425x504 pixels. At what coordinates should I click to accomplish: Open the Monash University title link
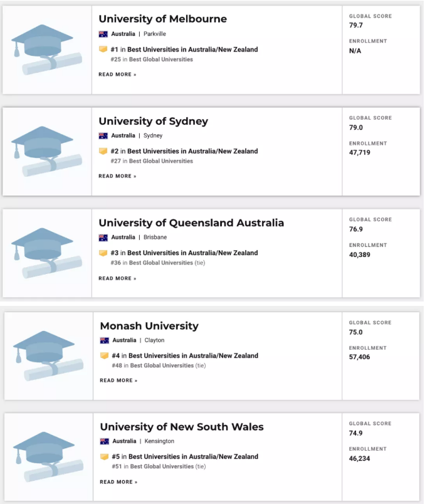[149, 326]
